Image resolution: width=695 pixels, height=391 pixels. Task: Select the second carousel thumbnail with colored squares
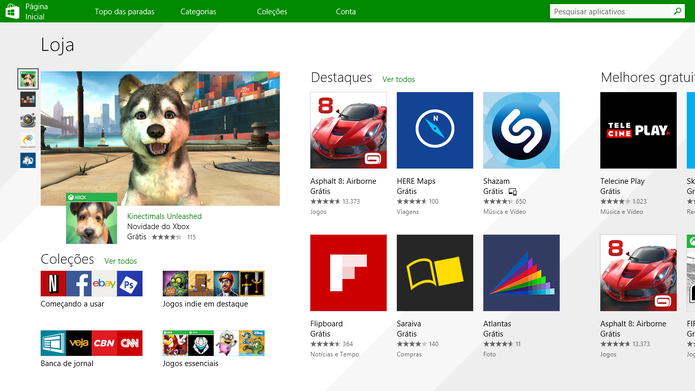click(x=28, y=99)
